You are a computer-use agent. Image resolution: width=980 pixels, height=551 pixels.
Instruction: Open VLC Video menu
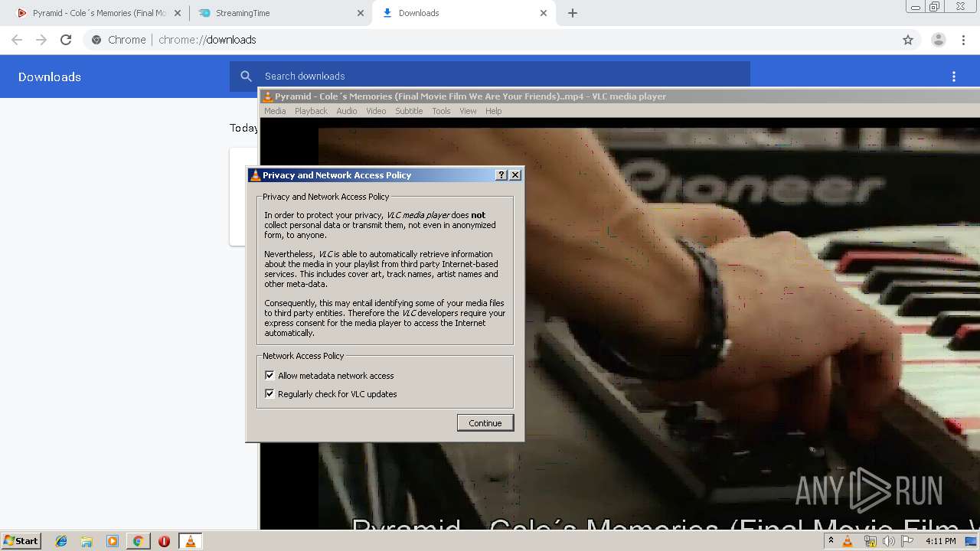point(376,111)
